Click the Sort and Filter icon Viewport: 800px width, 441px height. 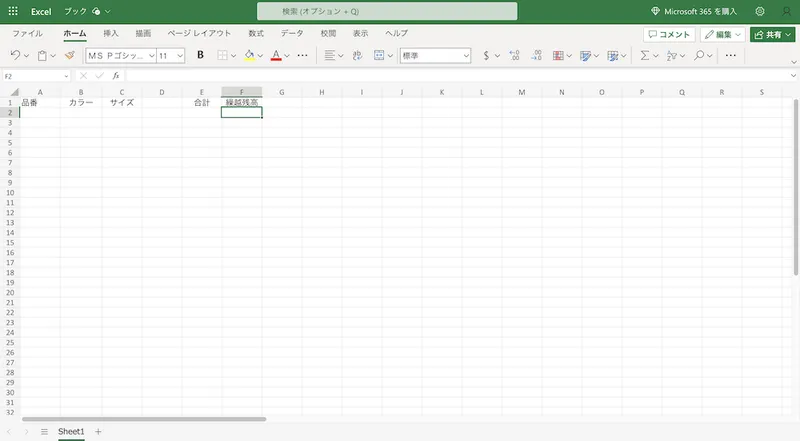coord(672,55)
